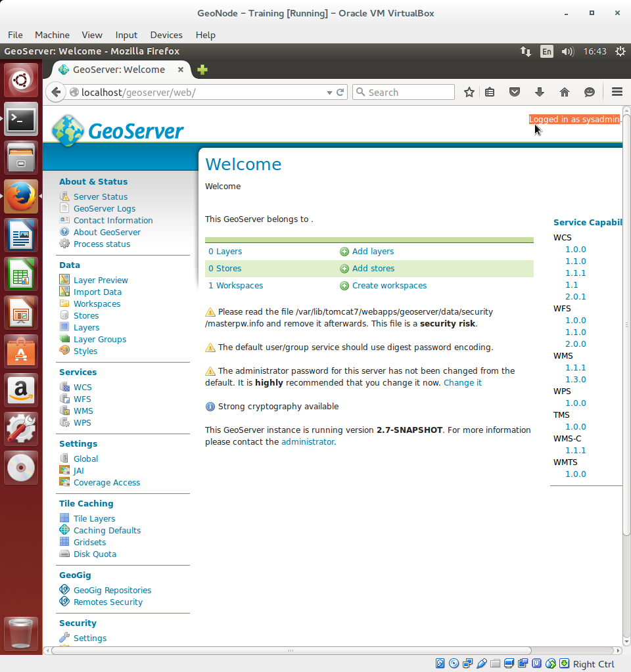Click the Add stores plus icon

click(x=344, y=269)
